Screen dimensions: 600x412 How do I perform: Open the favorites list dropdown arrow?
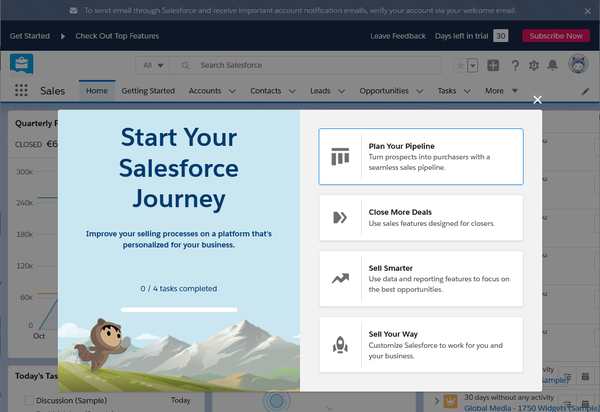(473, 65)
